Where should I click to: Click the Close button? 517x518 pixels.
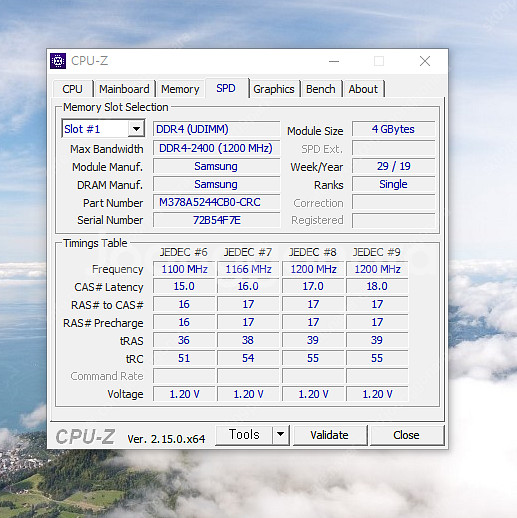pyautogui.click(x=406, y=435)
